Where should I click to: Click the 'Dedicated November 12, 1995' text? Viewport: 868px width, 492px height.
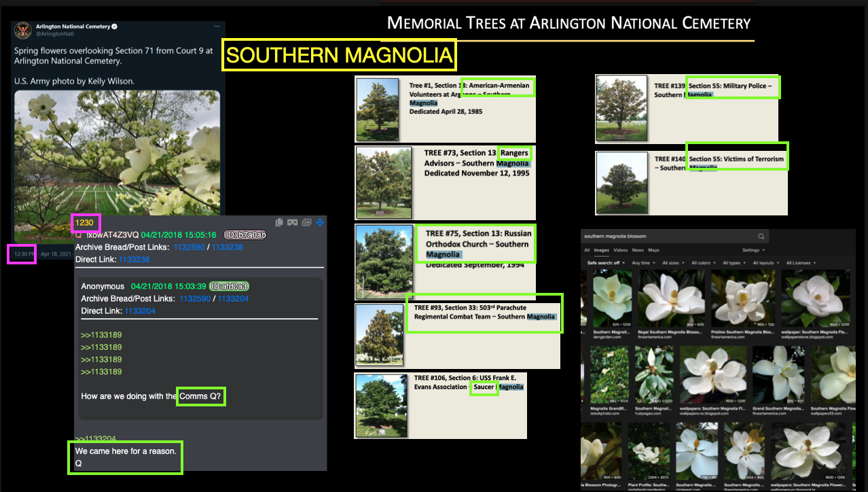pos(477,173)
